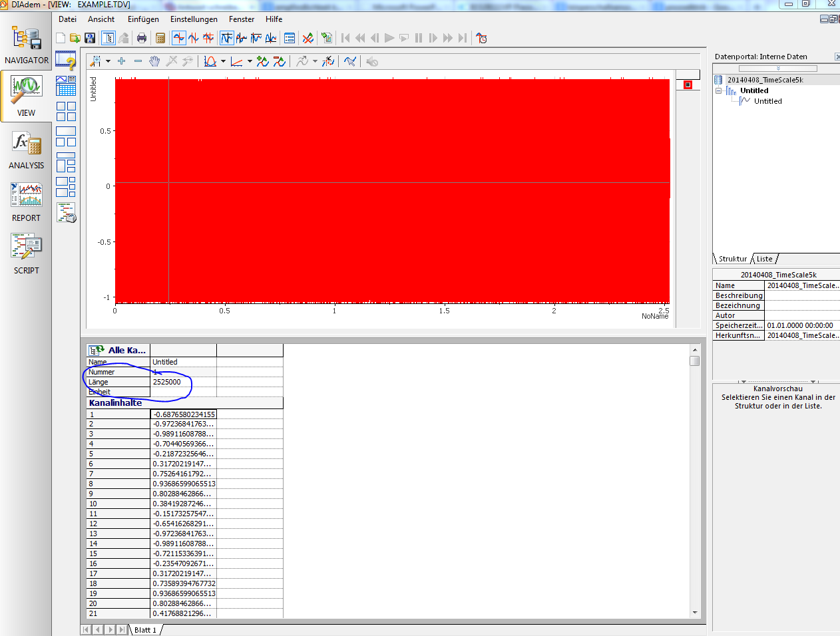This screenshot has height=636, width=840.
Task: Select the Untitled channel in data portal
Action: [767, 101]
